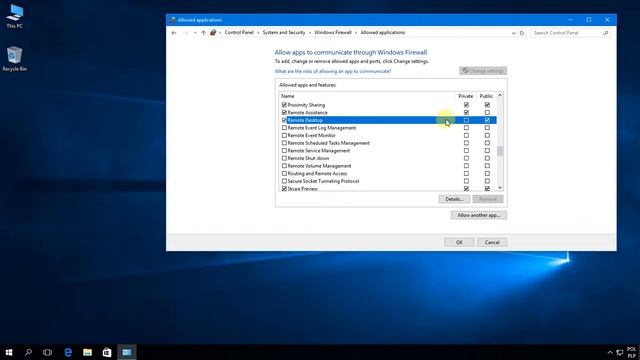This screenshot has height=360, width=640.
Task: Open the Recycle Bin desktop icon
Action: (x=15, y=59)
